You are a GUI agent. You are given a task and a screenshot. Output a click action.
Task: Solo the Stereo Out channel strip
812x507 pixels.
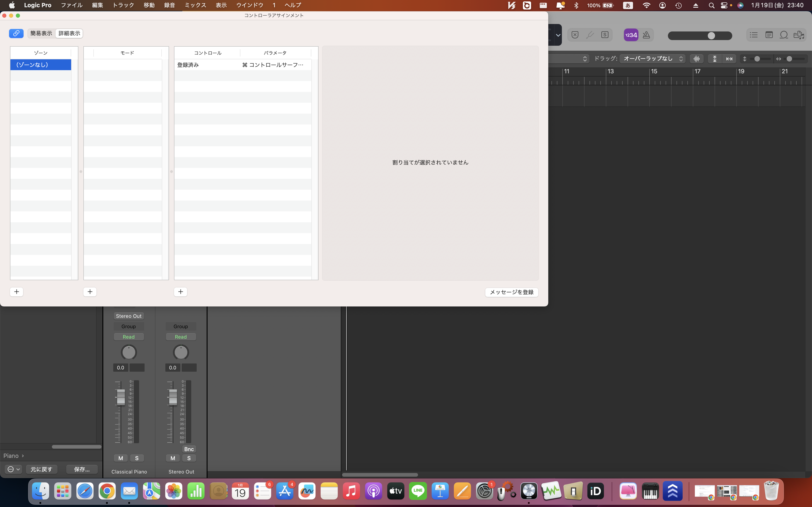tap(189, 458)
